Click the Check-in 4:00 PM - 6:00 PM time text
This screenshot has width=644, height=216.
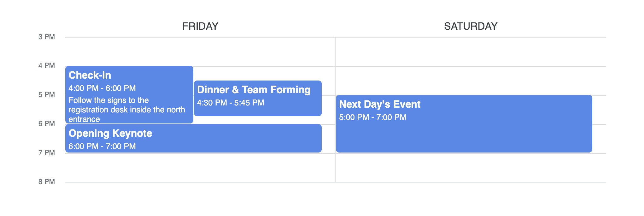102,88
